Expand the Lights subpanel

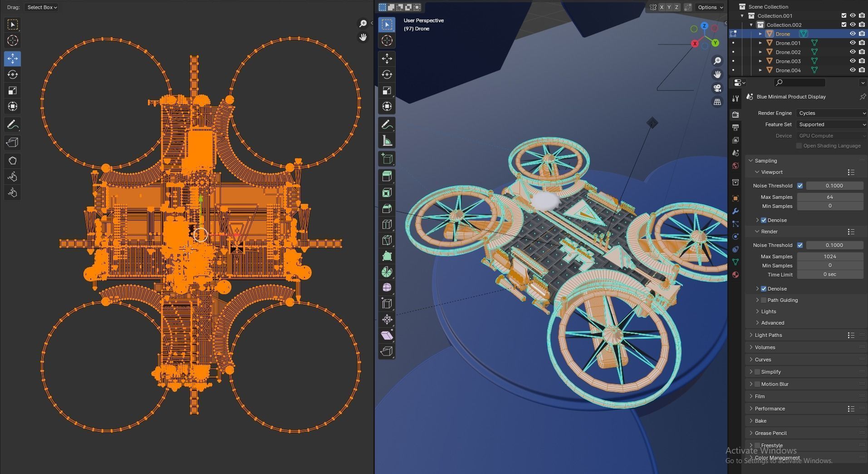pyautogui.click(x=769, y=311)
